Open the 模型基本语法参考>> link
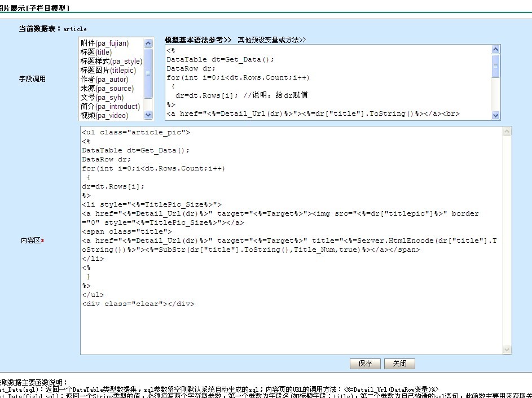 pyautogui.click(x=198, y=40)
